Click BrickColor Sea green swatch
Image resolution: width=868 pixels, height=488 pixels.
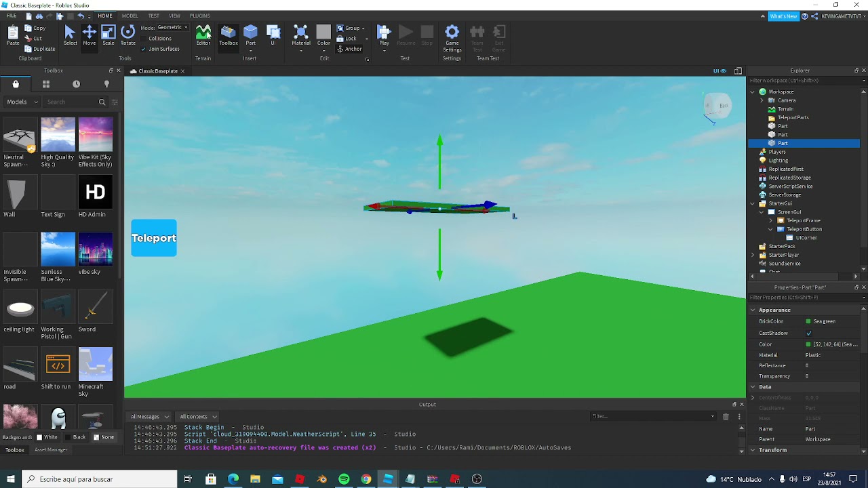(x=808, y=321)
